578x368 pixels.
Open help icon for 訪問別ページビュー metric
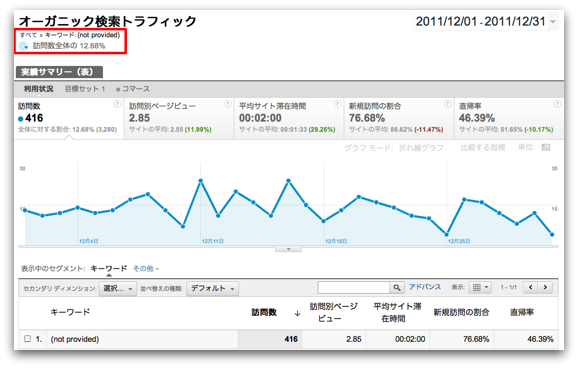point(227,104)
